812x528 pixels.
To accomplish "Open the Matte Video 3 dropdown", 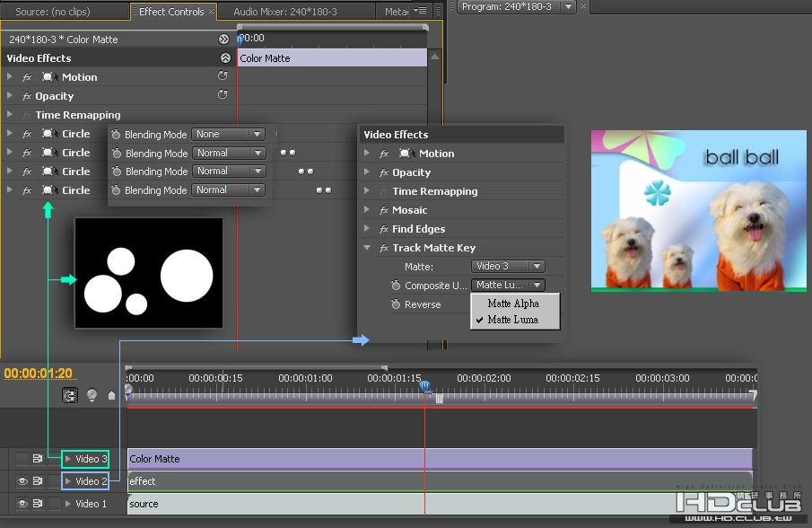I will point(508,266).
